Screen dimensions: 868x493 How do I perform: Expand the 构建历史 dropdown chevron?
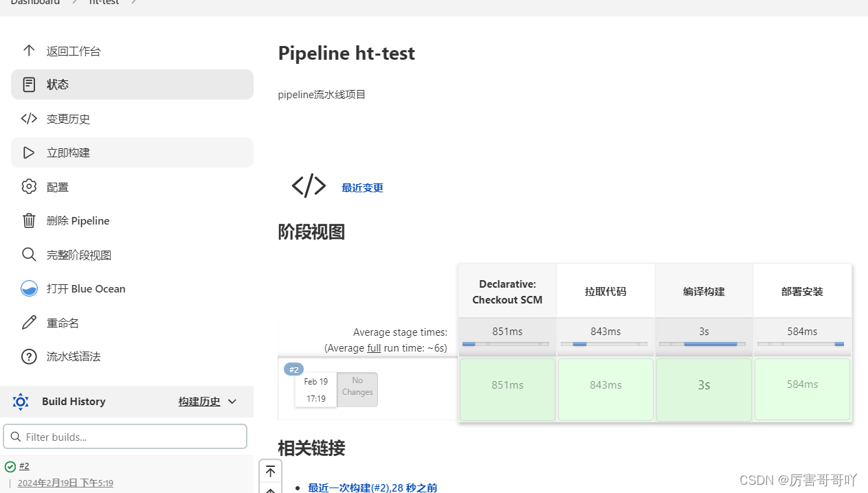click(232, 402)
